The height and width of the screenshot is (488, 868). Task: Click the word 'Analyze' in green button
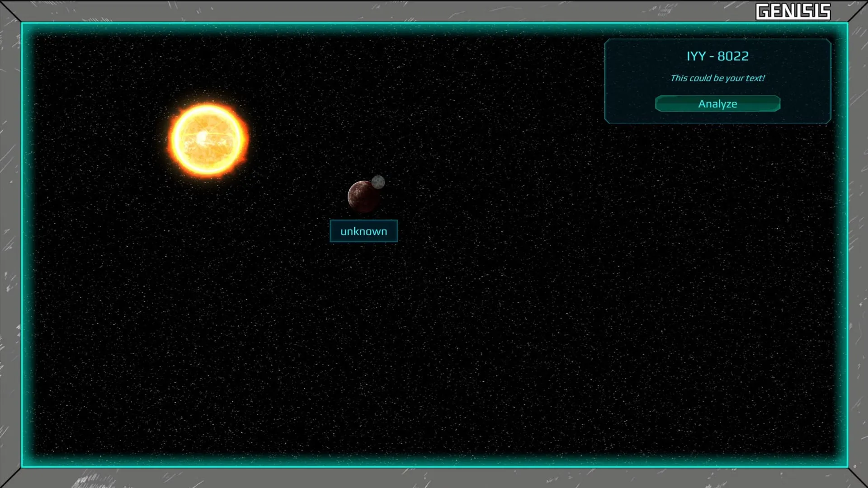click(717, 104)
